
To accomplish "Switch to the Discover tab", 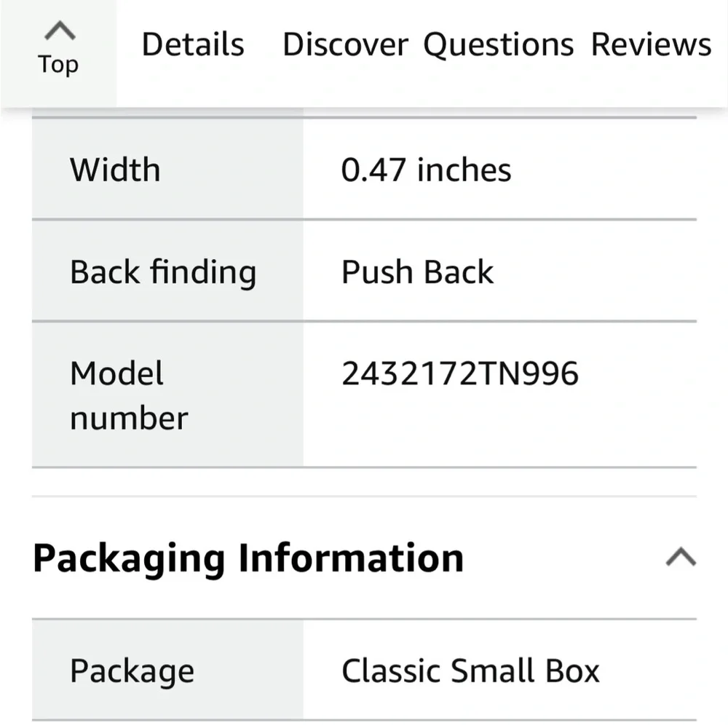I will 345,44.
